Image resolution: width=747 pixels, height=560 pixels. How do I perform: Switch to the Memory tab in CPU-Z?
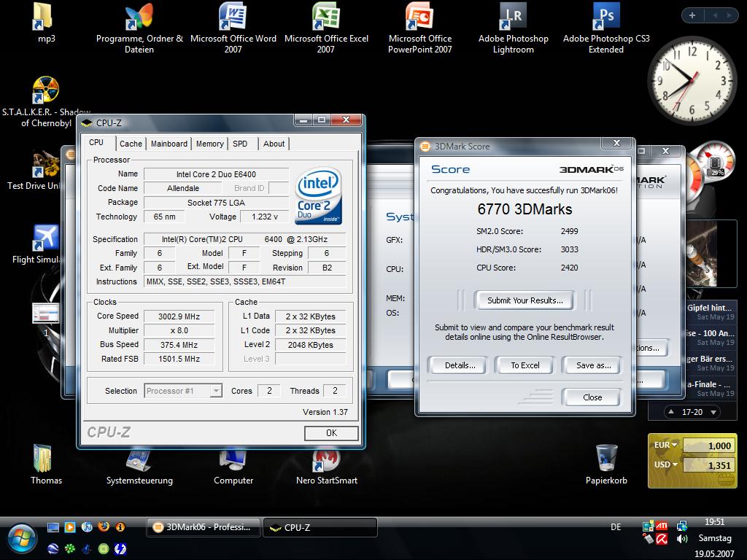pyautogui.click(x=209, y=144)
